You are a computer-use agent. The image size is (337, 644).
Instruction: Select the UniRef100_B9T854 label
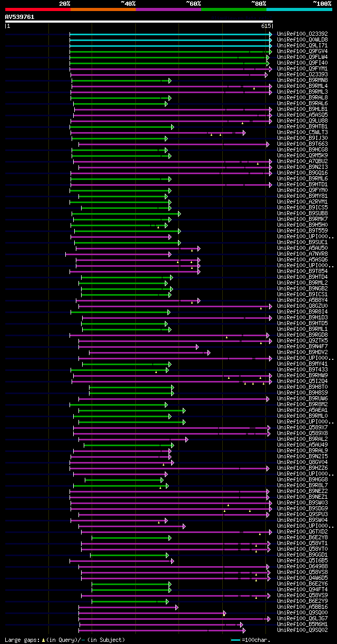click(x=302, y=271)
